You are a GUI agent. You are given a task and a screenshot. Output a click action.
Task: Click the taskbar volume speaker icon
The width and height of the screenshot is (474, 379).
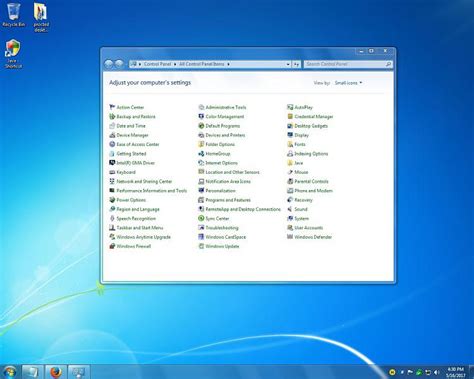[436, 372]
